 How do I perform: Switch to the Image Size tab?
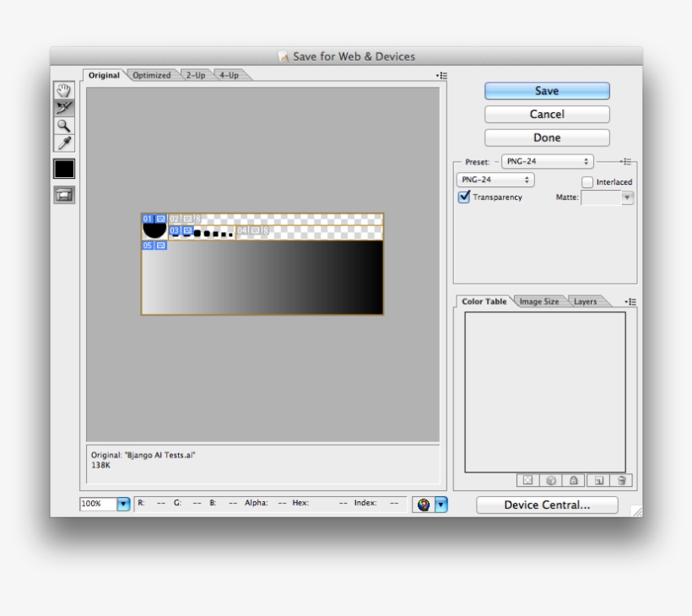tap(540, 300)
